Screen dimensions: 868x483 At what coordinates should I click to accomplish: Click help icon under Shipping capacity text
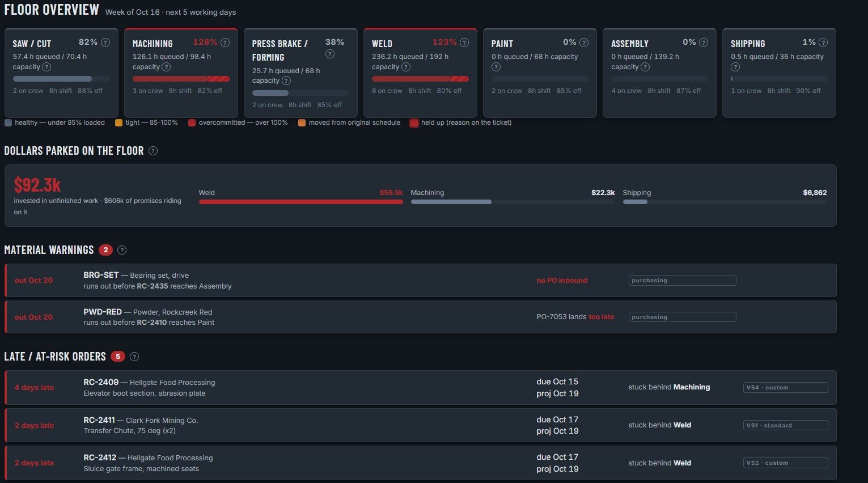coord(735,67)
